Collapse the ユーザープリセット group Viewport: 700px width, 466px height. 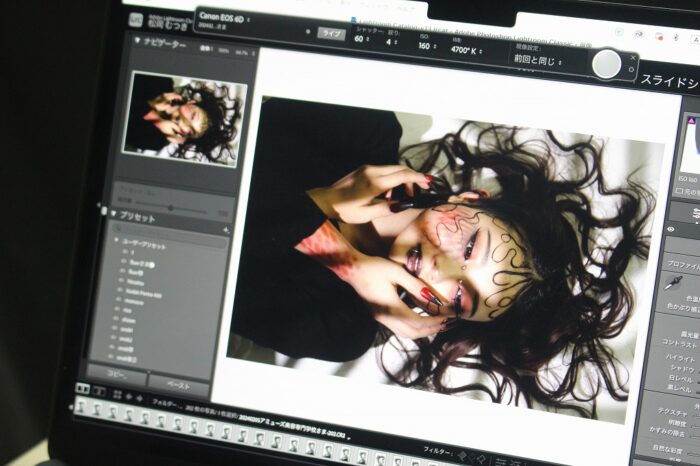click(x=117, y=241)
